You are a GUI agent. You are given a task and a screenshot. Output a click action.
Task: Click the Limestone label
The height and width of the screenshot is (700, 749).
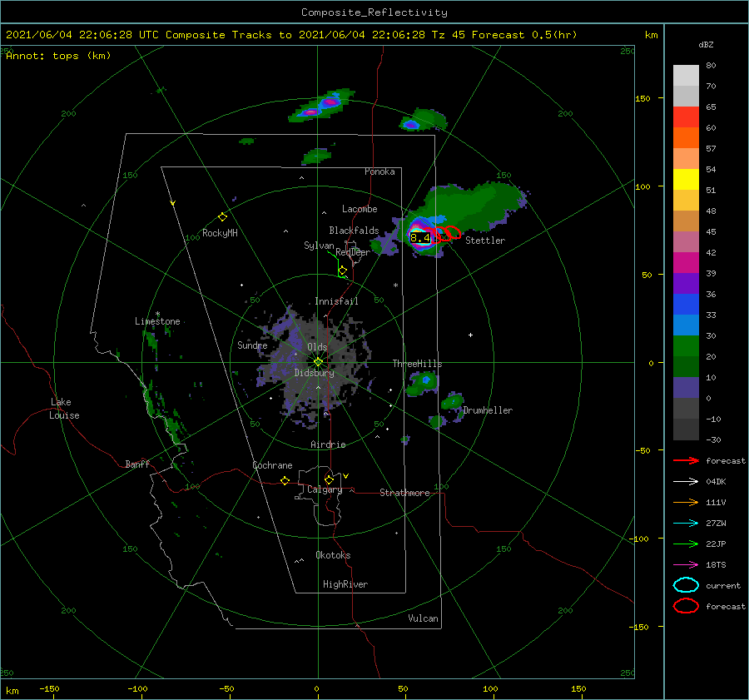(157, 321)
